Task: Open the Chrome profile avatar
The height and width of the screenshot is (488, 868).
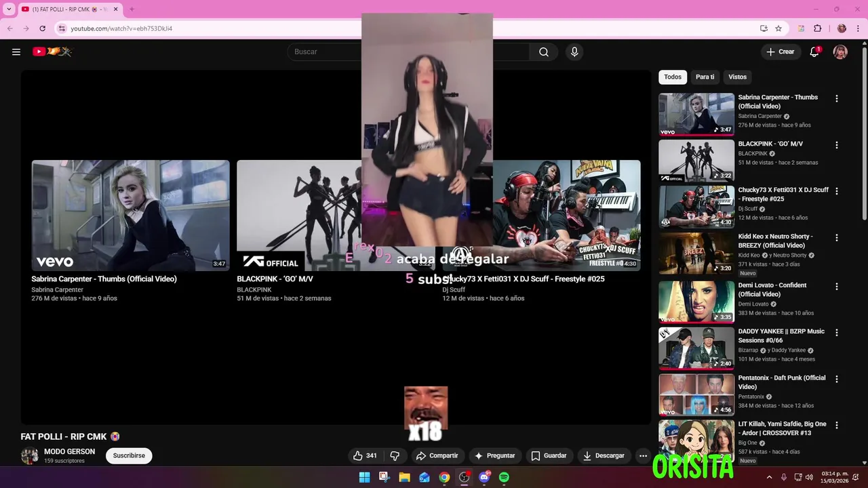Action: coord(842,28)
